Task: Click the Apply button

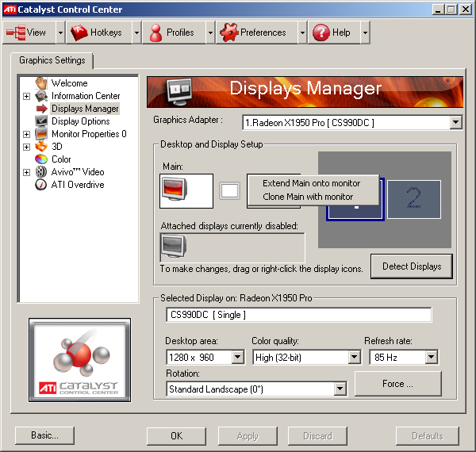Action: click(248, 436)
